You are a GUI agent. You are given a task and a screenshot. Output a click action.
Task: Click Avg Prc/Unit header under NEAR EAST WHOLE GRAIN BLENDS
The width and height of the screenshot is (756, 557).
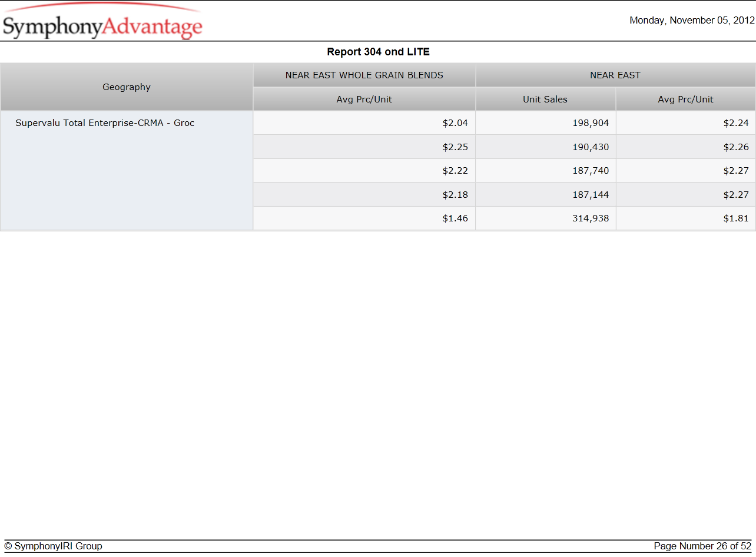(x=364, y=100)
